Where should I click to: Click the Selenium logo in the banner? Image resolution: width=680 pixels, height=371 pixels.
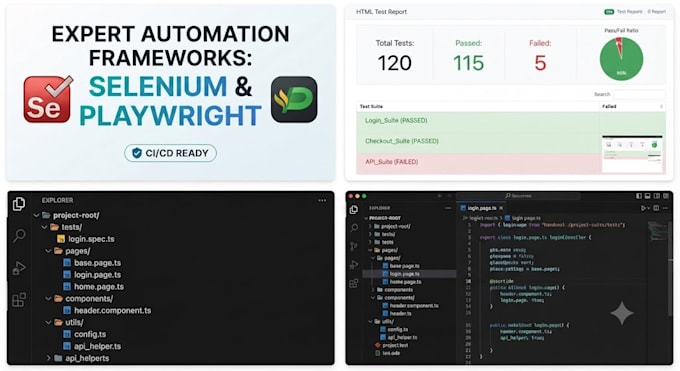(48, 99)
